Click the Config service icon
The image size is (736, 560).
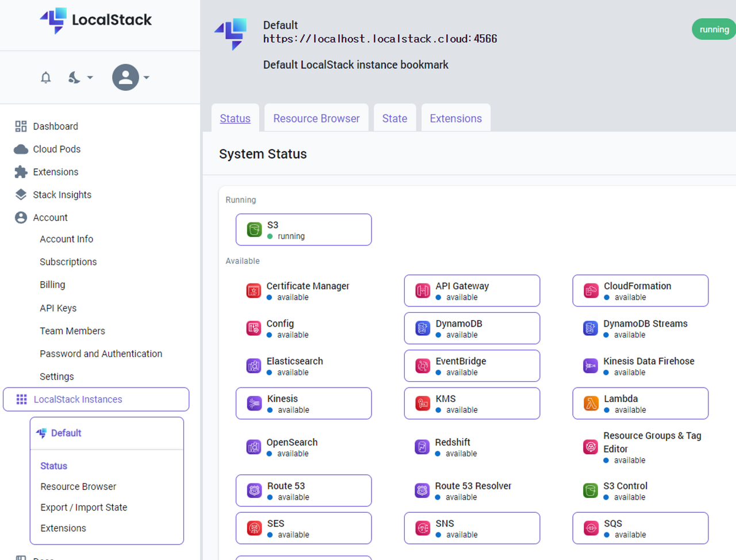click(x=254, y=328)
